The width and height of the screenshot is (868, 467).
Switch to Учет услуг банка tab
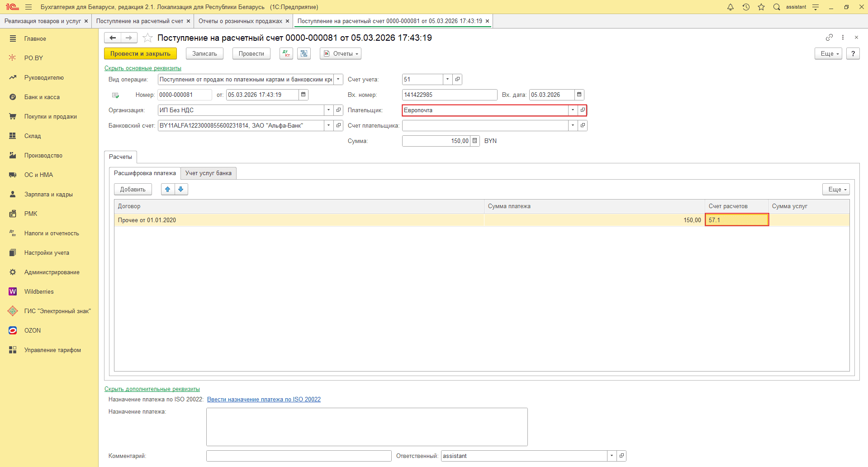209,173
